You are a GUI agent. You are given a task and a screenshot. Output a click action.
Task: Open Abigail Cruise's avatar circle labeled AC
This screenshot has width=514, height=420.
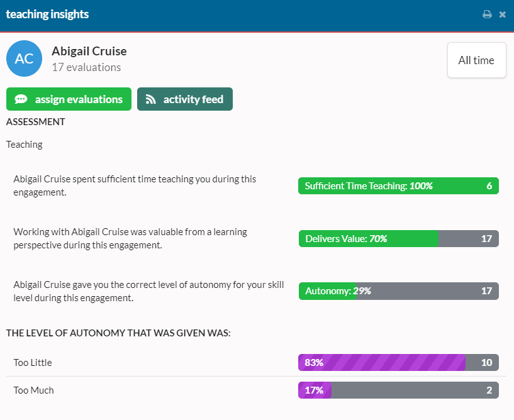click(x=24, y=58)
